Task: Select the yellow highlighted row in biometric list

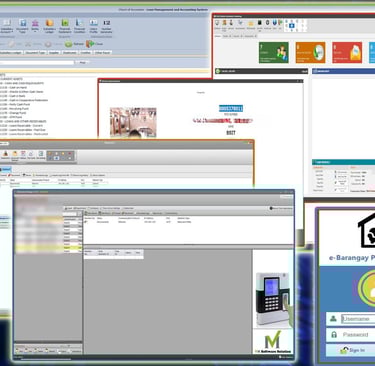Action: pyautogui.click(x=49, y=248)
